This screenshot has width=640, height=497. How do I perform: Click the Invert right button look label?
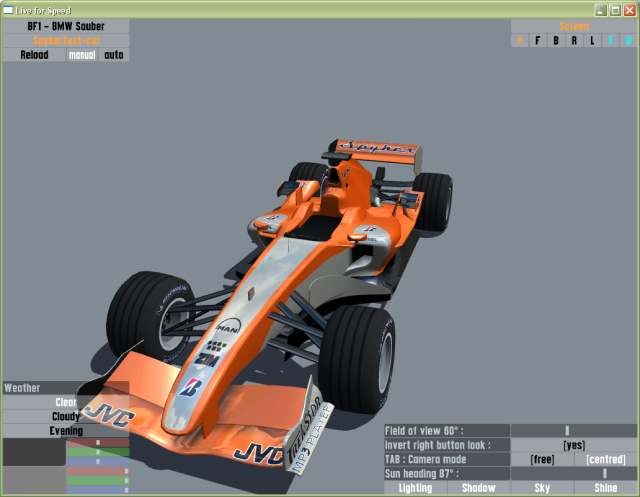(447, 445)
